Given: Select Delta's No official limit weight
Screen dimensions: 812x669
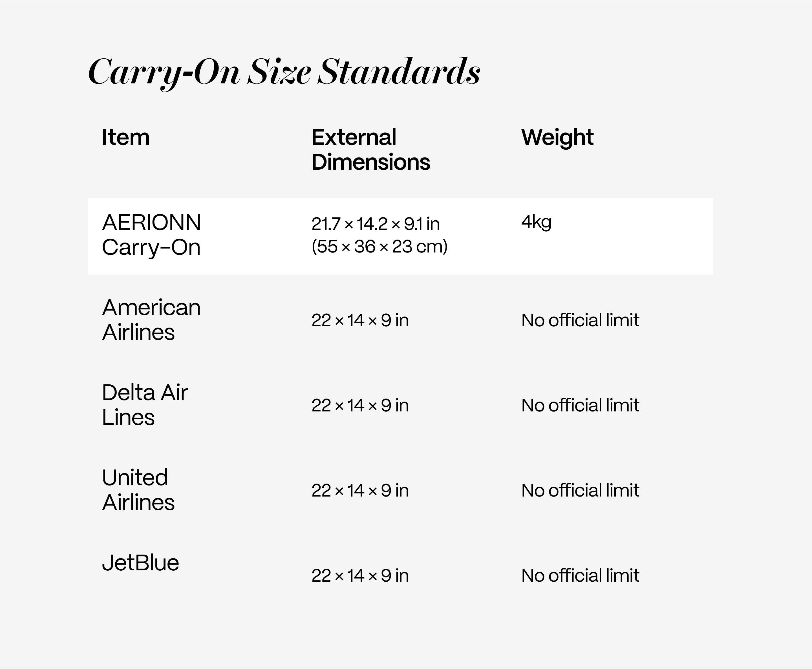Looking at the screenshot, I should point(580,406).
